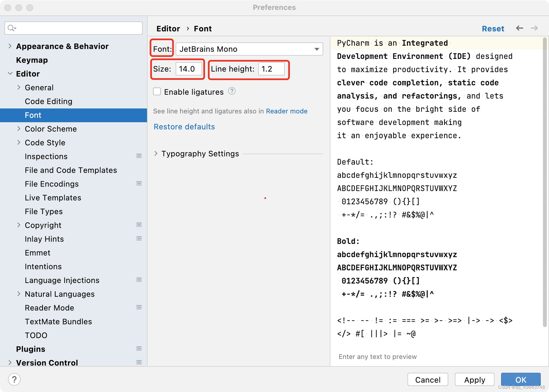Expand the Code Style subsection

pyautogui.click(x=19, y=142)
